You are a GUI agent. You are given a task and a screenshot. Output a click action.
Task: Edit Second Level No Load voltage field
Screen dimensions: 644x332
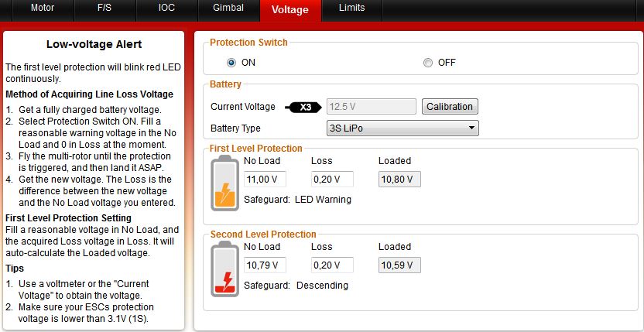pos(264,265)
